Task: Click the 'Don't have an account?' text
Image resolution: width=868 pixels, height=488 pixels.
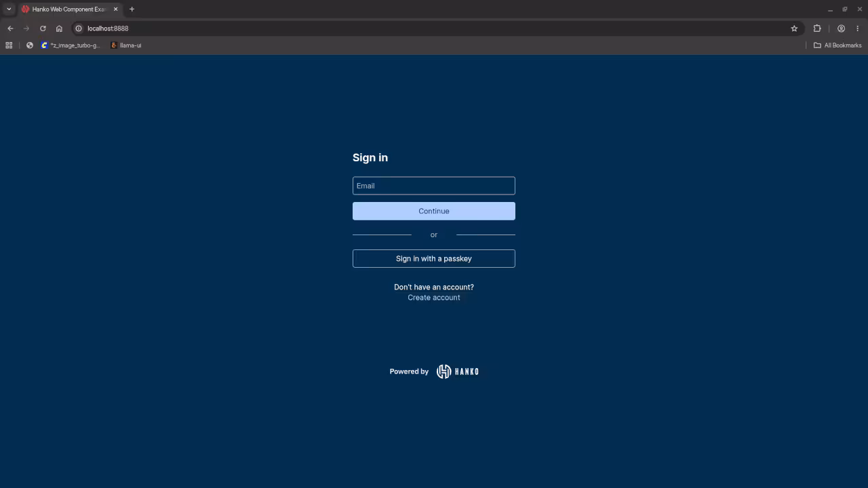Action: click(x=434, y=287)
